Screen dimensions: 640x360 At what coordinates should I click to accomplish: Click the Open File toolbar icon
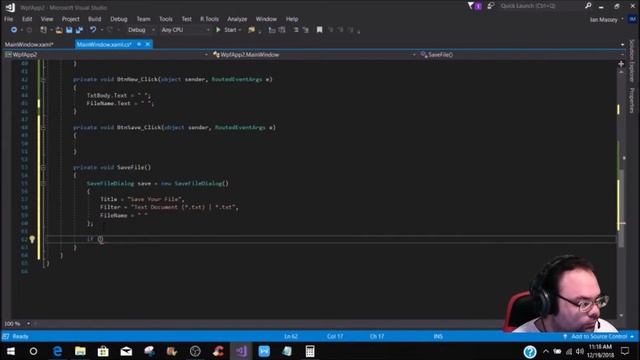(59, 30)
